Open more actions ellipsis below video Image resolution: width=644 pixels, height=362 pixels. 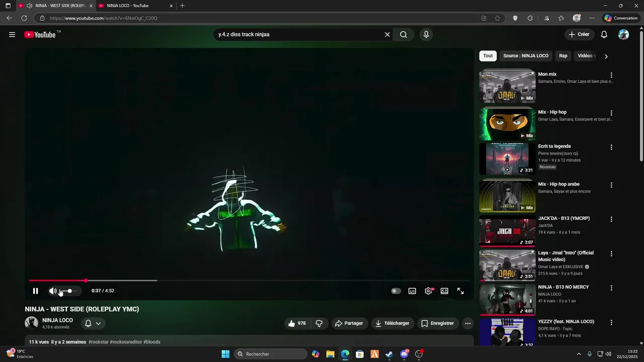(468, 323)
